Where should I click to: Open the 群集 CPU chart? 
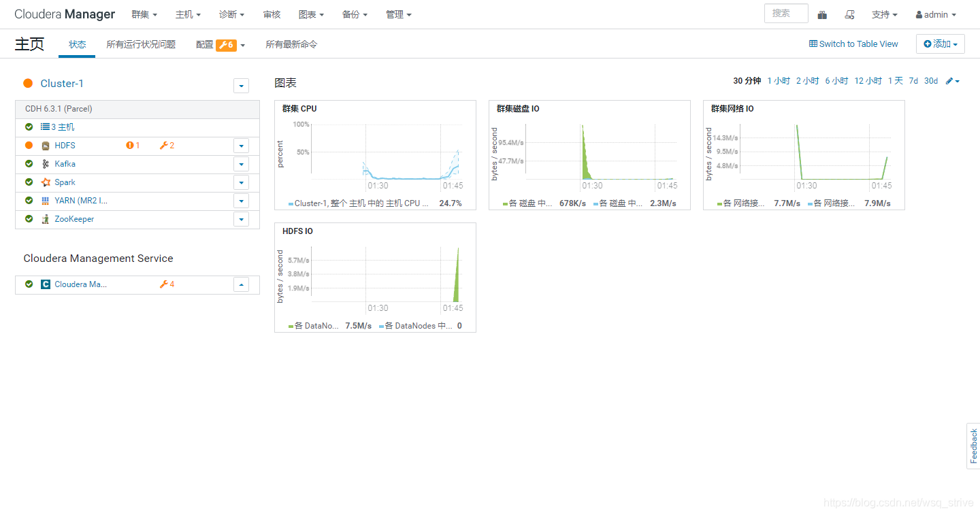click(x=375, y=155)
